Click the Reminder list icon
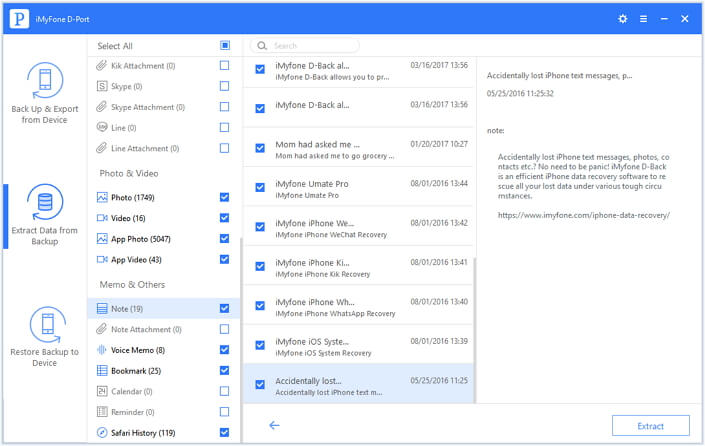Screen dimensions: 705x446 (102, 412)
